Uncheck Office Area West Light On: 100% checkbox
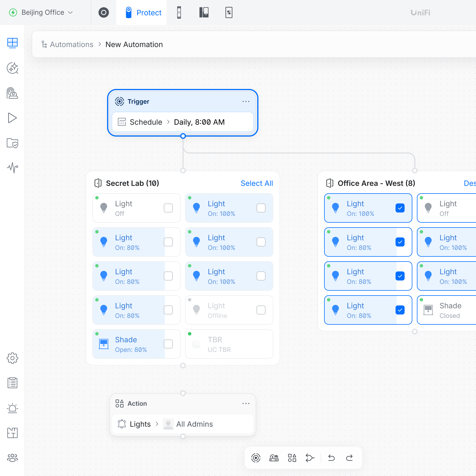 click(x=400, y=208)
